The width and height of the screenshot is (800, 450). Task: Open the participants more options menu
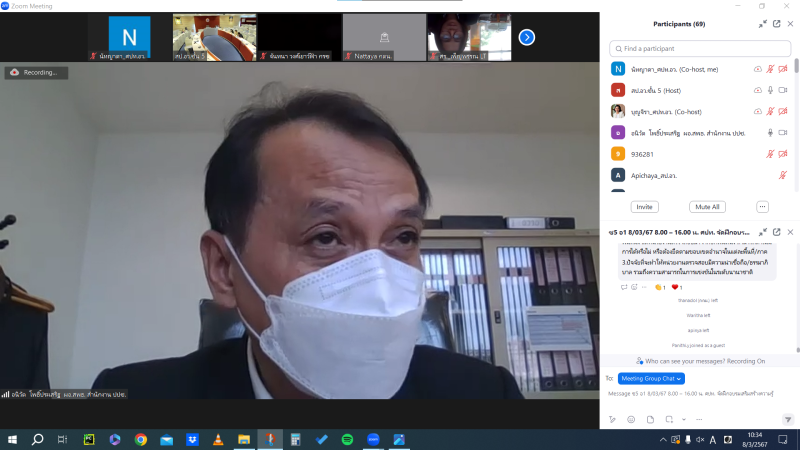[x=762, y=207]
